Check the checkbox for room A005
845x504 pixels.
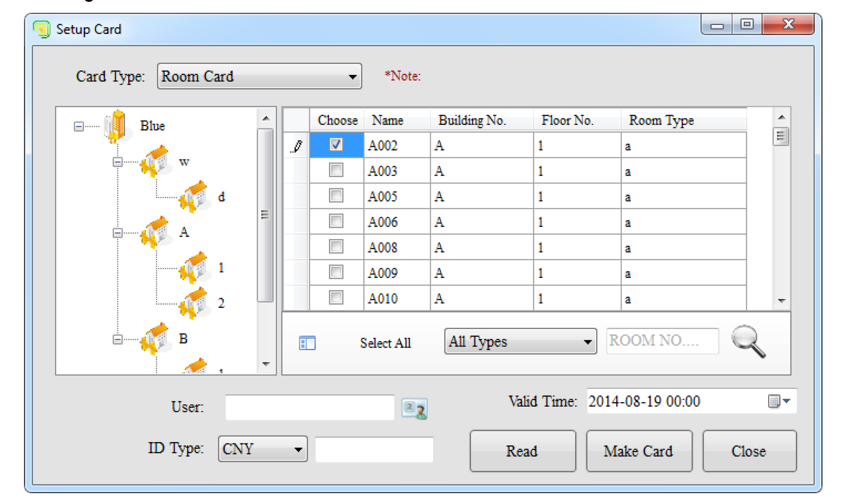pyautogui.click(x=336, y=196)
